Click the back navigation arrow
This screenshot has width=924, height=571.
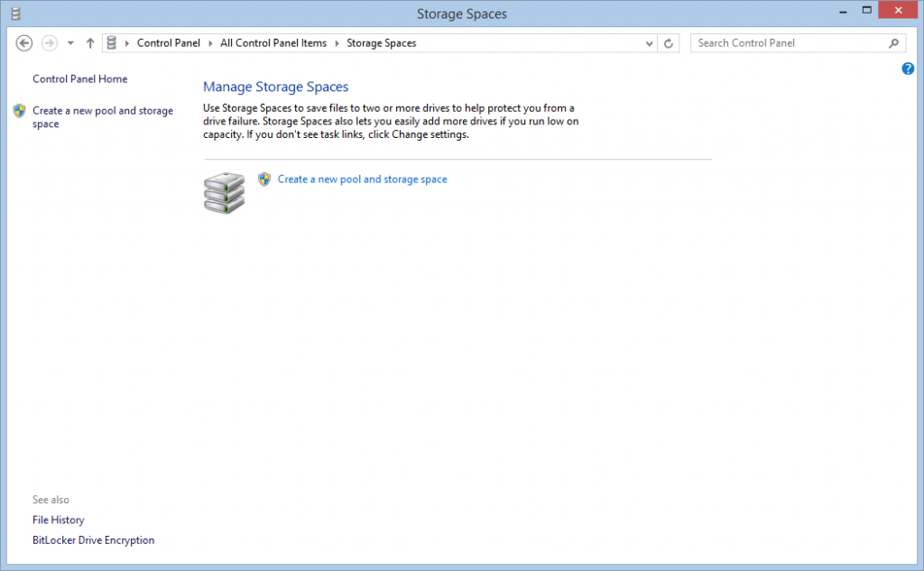point(23,42)
